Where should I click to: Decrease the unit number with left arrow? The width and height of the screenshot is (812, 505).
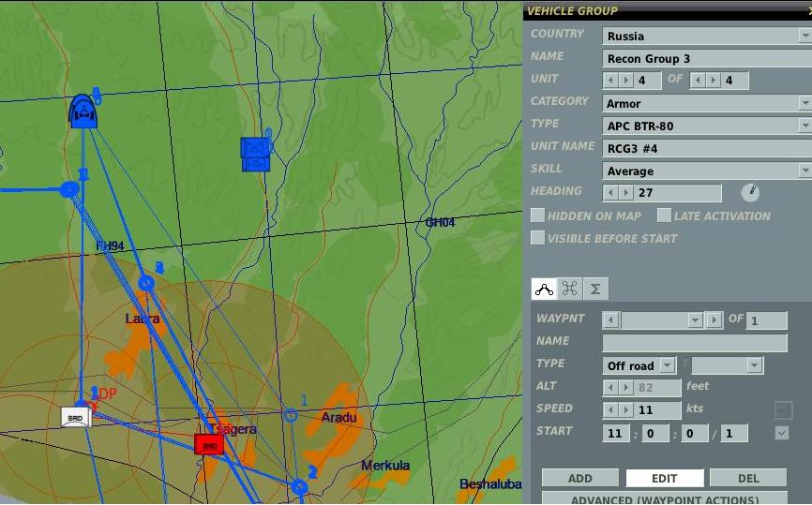tap(611, 81)
